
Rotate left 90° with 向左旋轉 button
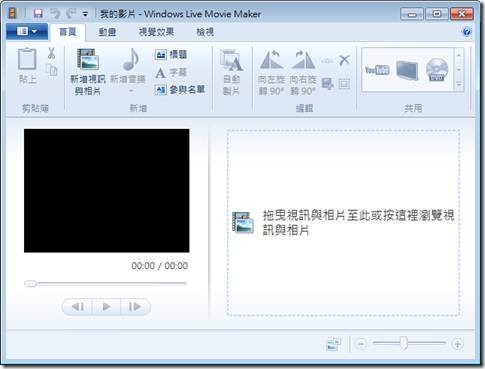[272, 72]
